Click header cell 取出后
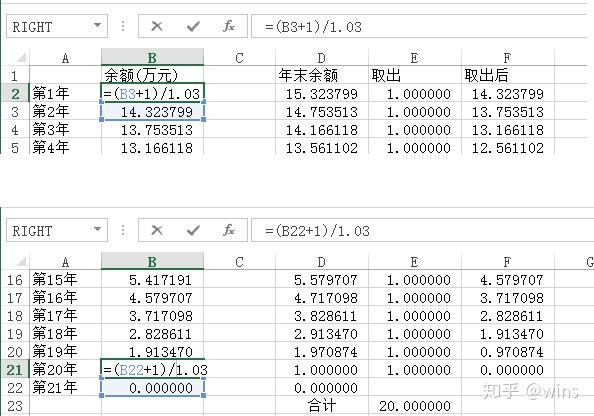Screen dimensions: 594x416 508,75
